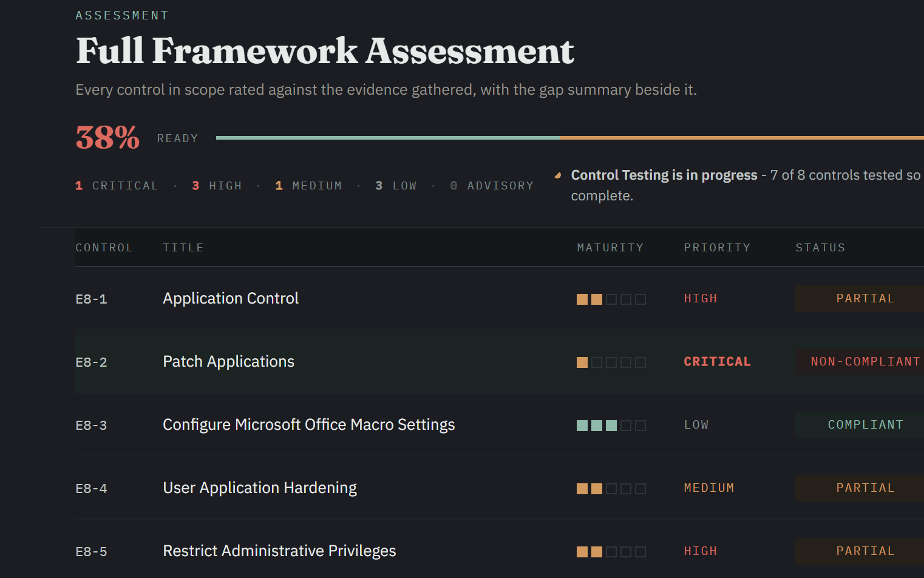Click HIGH priority in Application Control row

pos(700,299)
